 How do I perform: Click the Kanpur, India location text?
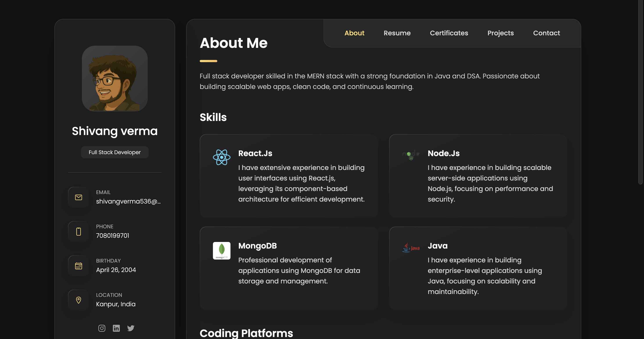[116, 304]
